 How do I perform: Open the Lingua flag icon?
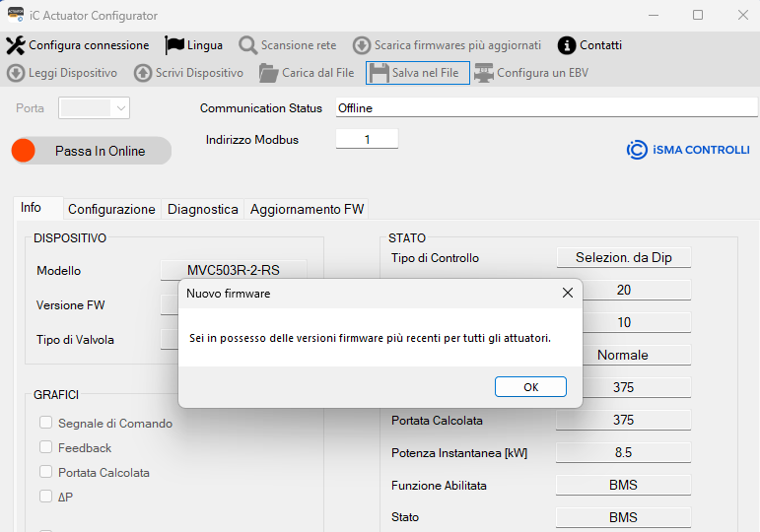(174, 45)
